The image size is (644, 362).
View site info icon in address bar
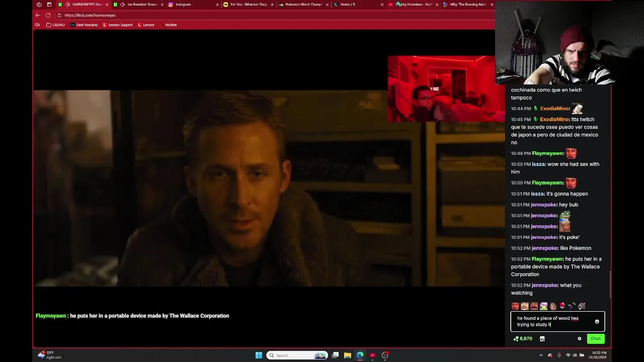click(59, 15)
